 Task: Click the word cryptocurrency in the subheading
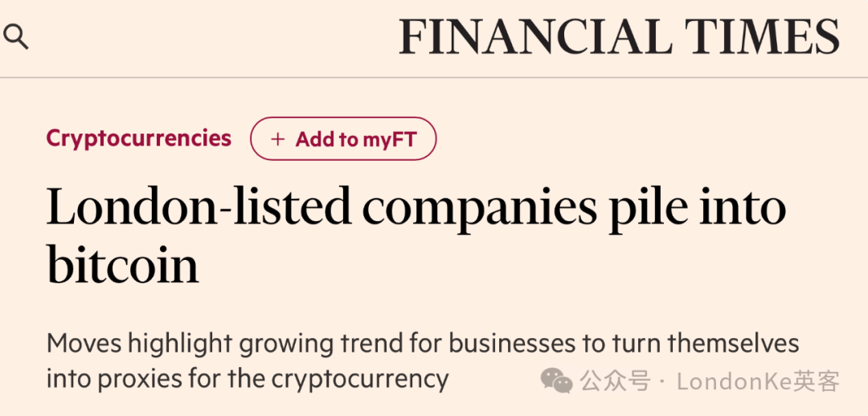(x=360, y=380)
